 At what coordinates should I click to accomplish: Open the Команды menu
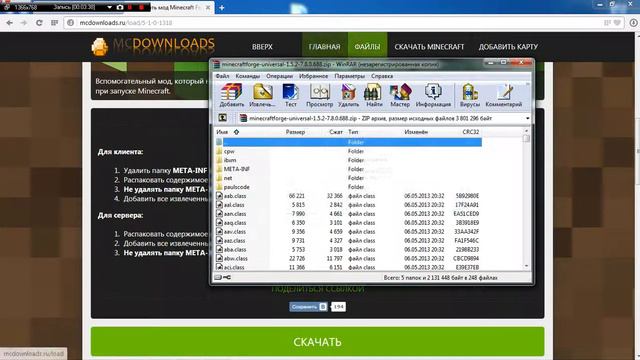pos(247,76)
